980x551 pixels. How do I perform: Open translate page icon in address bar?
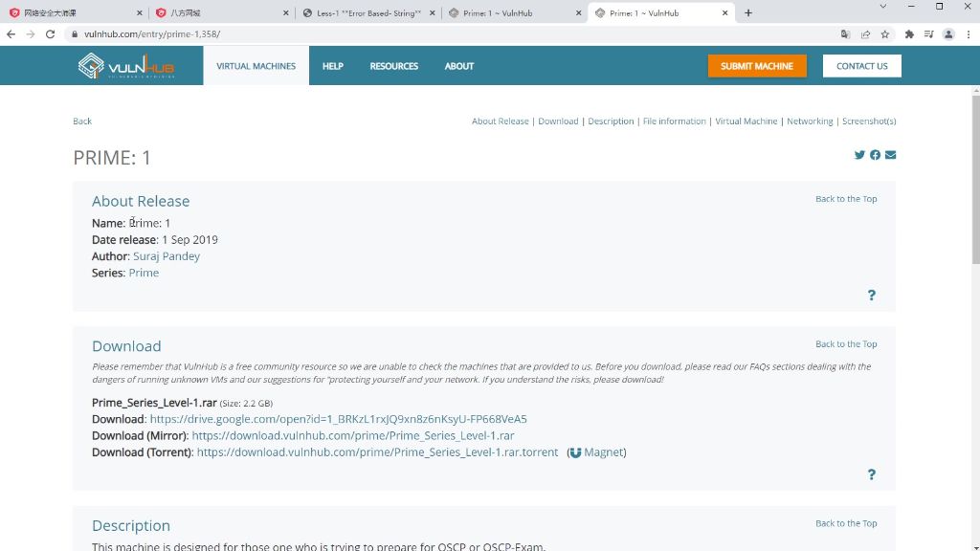click(x=845, y=34)
